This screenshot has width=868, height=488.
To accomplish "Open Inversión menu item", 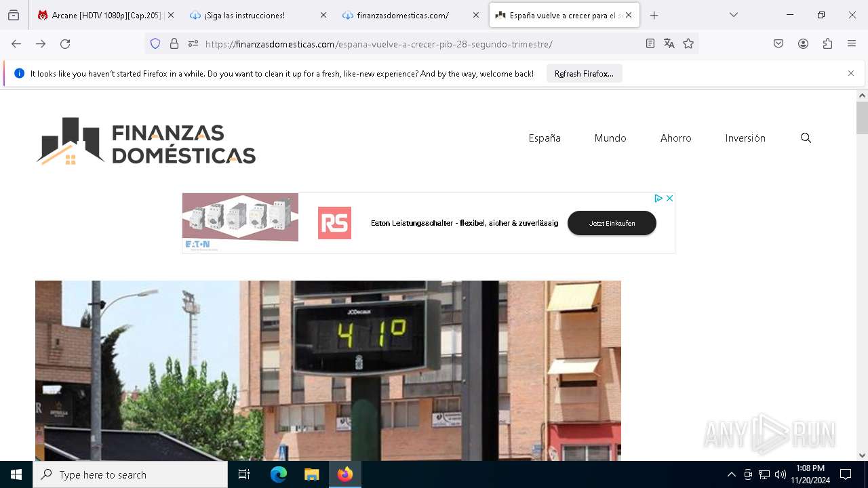I will click(x=745, y=138).
